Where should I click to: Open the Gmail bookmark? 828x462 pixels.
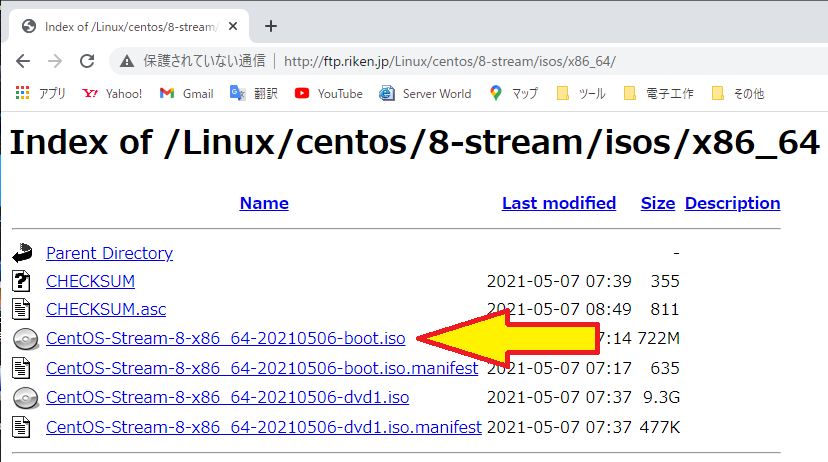(x=186, y=93)
